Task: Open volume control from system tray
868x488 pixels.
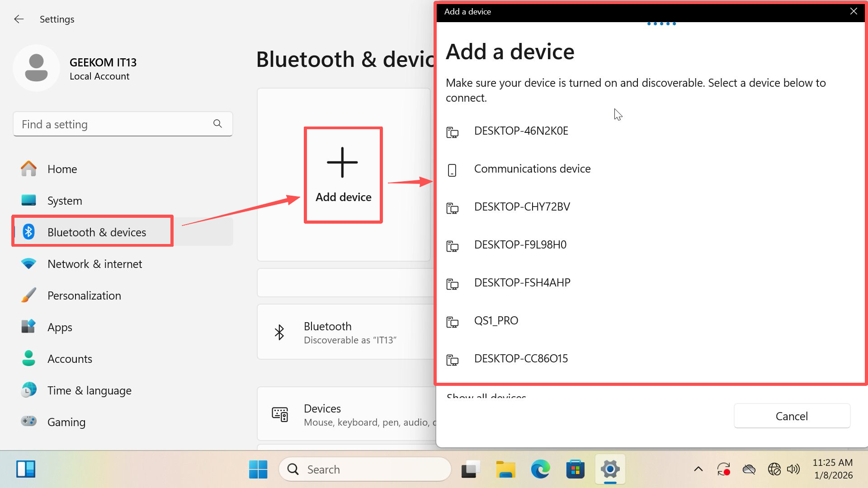Action: tap(794, 469)
